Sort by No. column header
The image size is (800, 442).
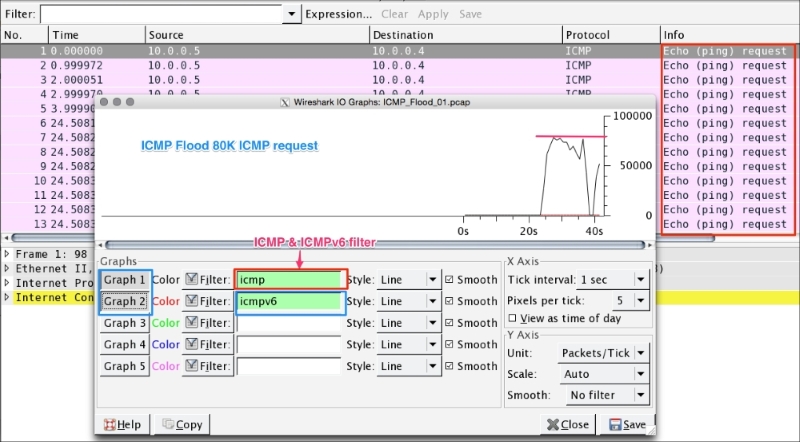[x=24, y=35]
